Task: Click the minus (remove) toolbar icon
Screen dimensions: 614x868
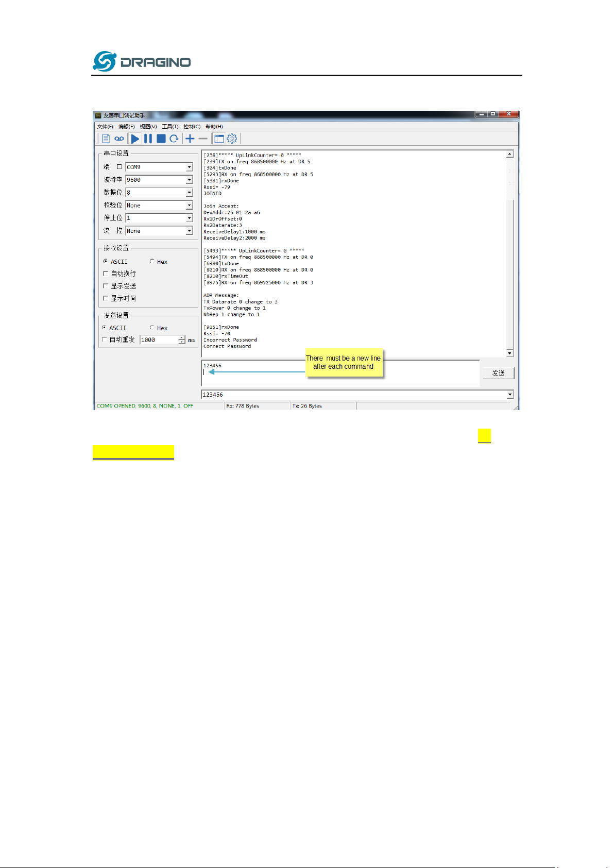Action: tap(203, 139)
